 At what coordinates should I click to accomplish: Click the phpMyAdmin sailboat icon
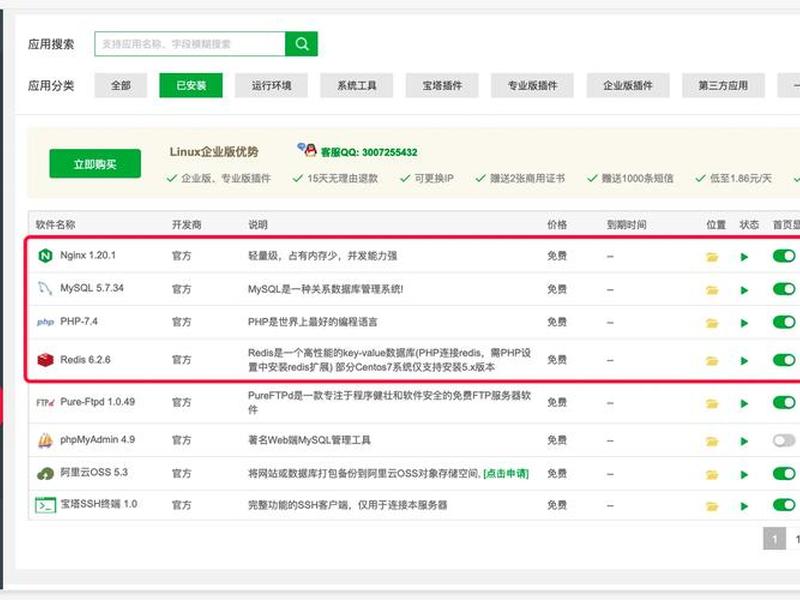click(45, 440)
